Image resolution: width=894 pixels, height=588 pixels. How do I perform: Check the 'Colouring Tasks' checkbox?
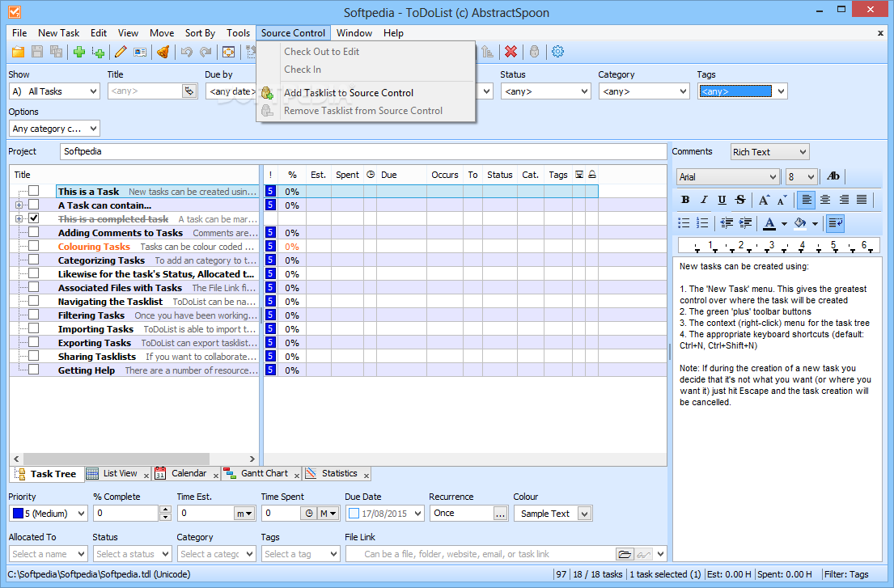tap(34, 246)
